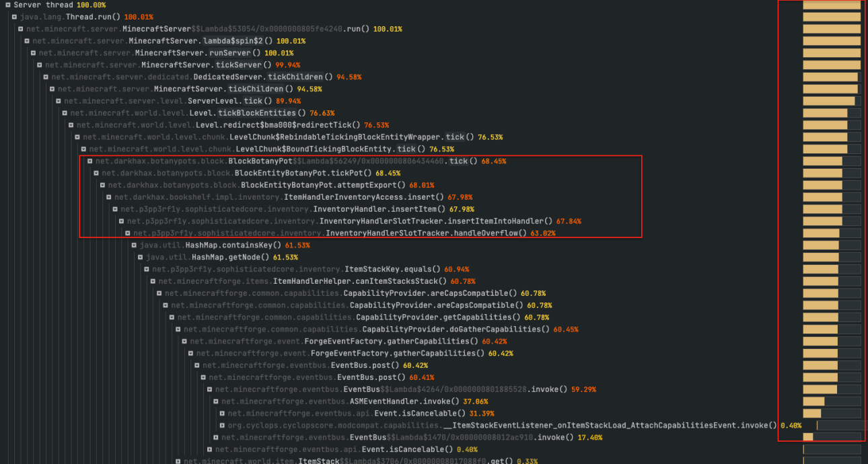Collapse the java.lang.Thread.run() node
Viewport: 868px width, 464px height.
click(x=14, y=17)
